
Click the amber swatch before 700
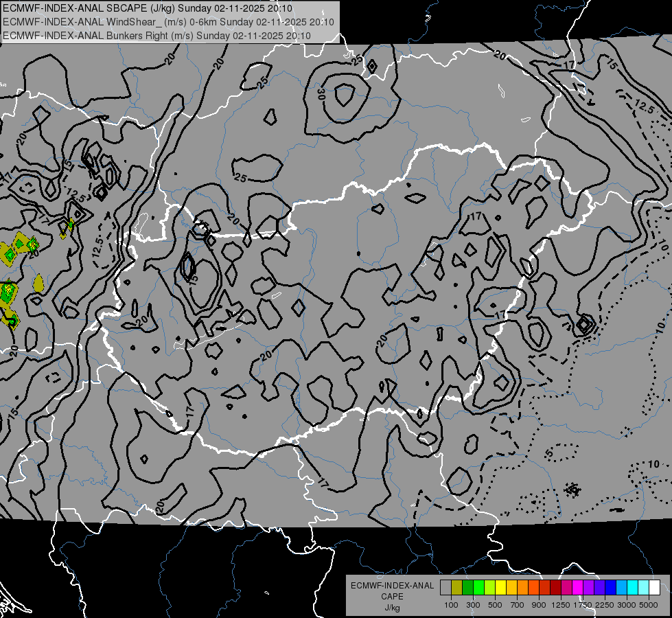coord(511,588)
